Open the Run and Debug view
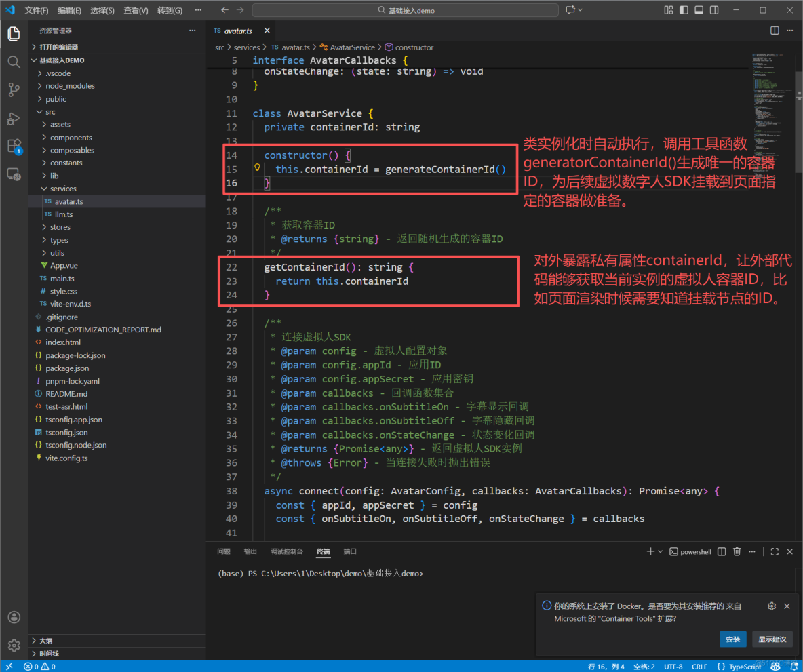 14,118
